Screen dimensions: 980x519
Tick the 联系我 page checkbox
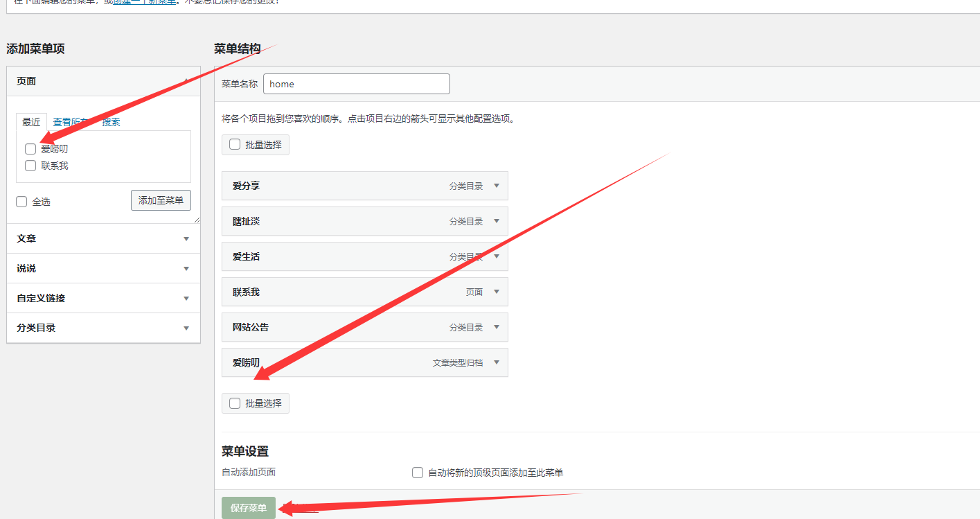coord(30,166)
